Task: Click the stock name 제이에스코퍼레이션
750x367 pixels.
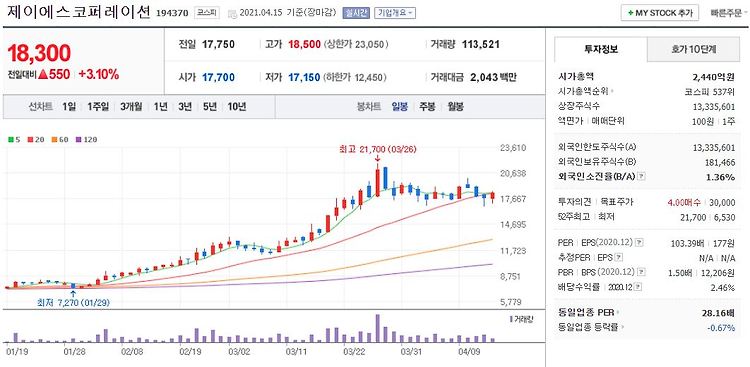Action: point(79,12)
